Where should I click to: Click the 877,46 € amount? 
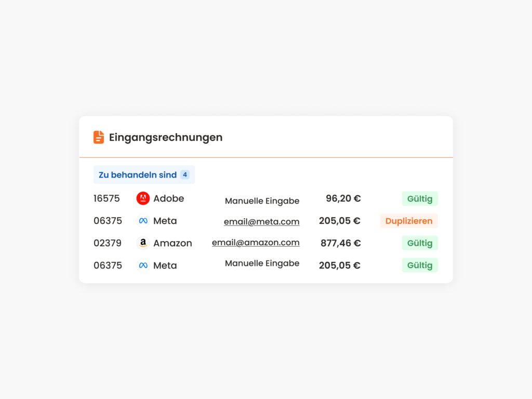(340, 243)
